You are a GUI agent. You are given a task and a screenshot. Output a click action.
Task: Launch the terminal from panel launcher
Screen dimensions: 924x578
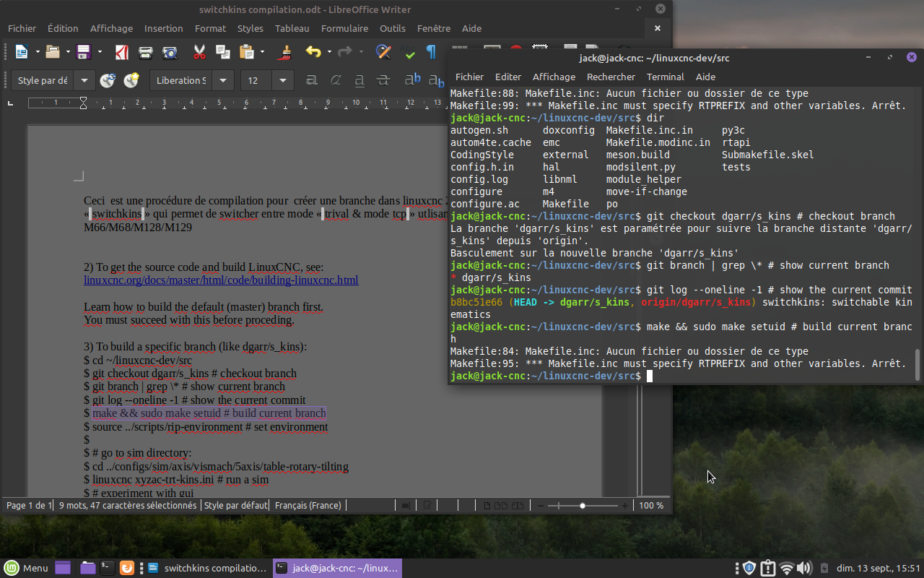coord(107,568)
